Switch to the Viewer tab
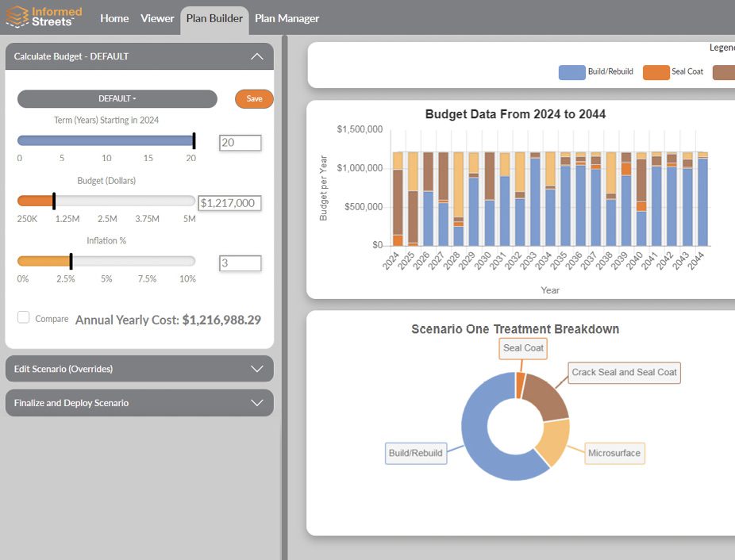Image resolution: width=735 pixels, height=560 pixels. (157, 18)
